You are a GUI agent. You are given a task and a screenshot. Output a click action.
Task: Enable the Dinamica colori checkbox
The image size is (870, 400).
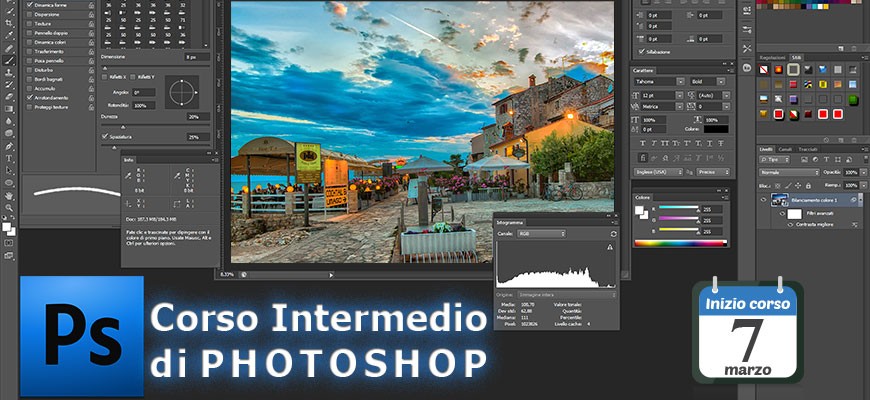tap(29, 42)
